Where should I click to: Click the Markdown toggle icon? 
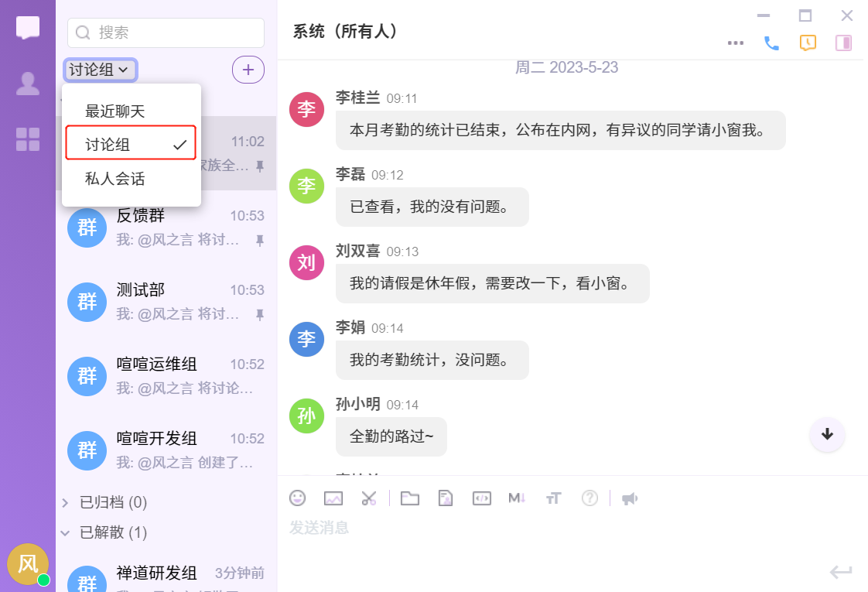point(517,498)
